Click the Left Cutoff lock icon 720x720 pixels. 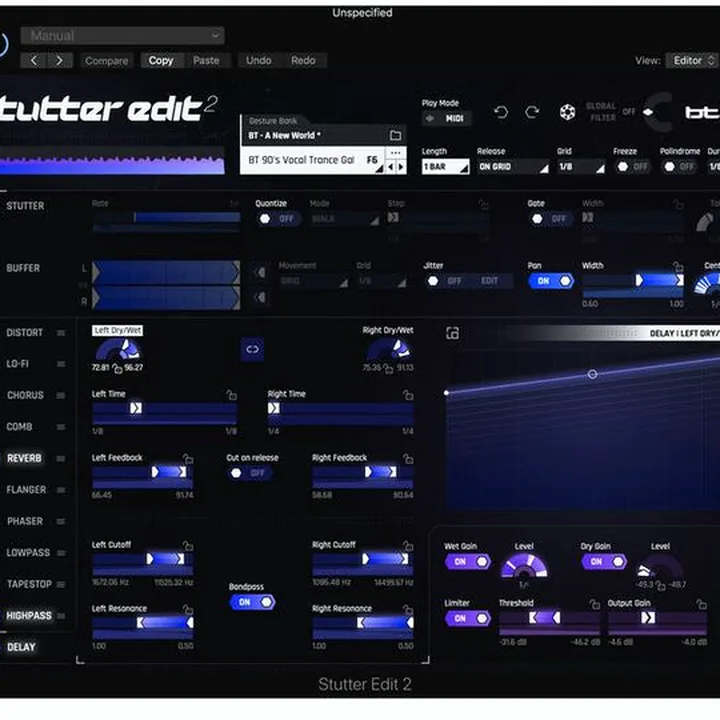pyautogui.click(x=188, y=545)
